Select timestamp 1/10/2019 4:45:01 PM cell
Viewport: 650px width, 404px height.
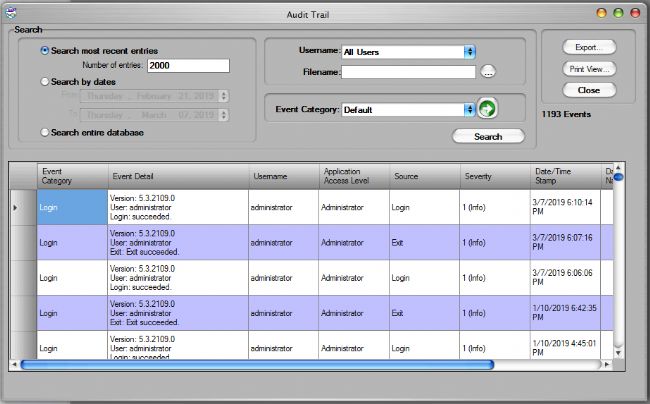(565, 345)
